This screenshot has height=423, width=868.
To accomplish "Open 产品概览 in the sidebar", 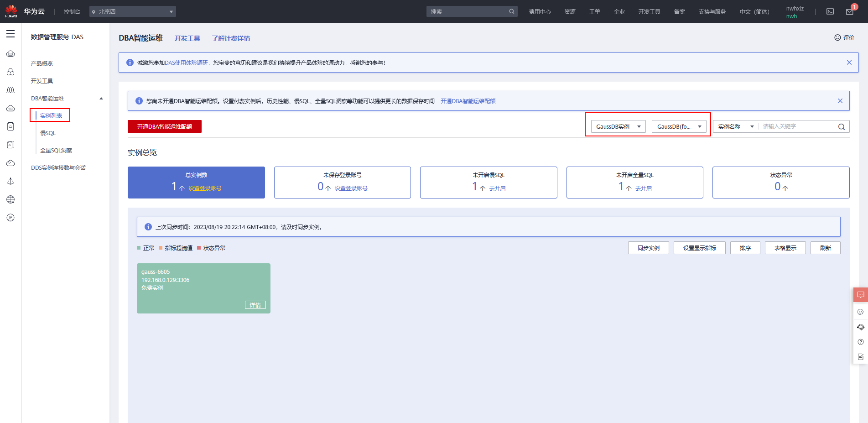I will (x=42, y=64).
